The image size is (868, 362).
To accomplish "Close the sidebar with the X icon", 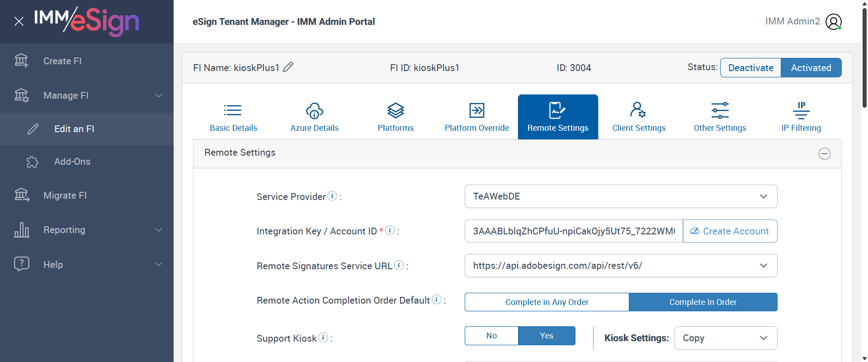I will pos(19,21).
